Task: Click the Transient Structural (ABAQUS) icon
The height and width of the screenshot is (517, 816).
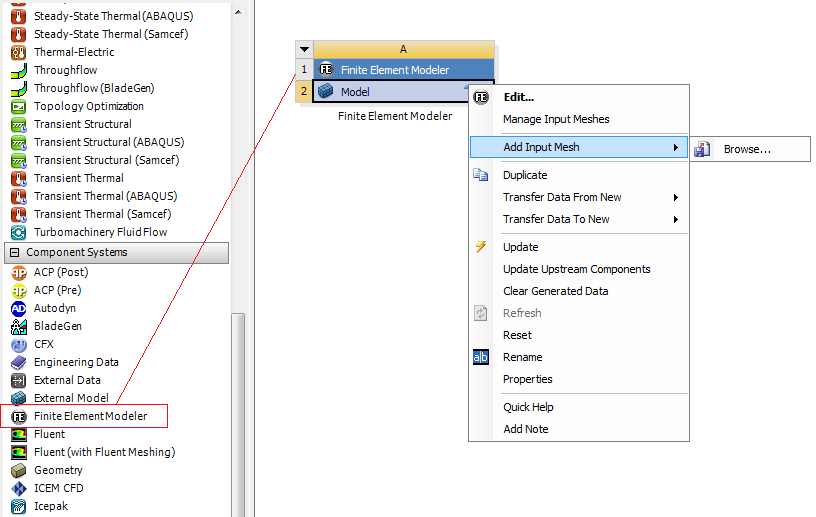Action: click(18, 143)
